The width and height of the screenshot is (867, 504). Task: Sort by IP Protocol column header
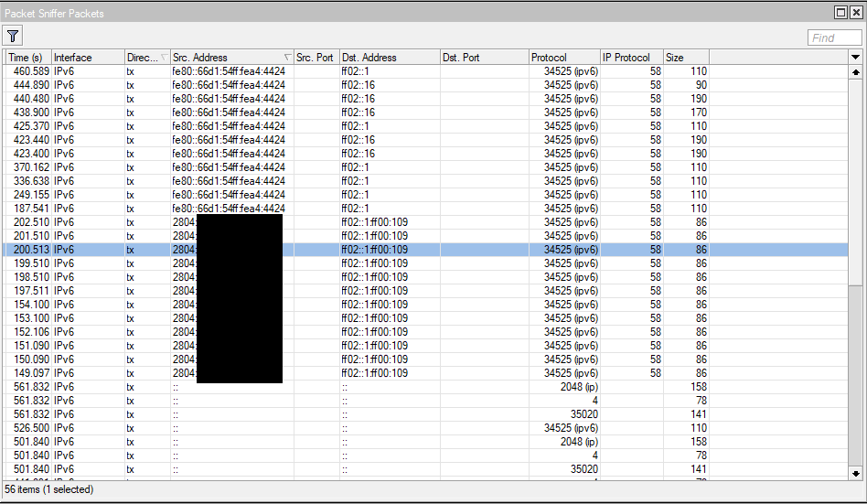click(631, 58)
